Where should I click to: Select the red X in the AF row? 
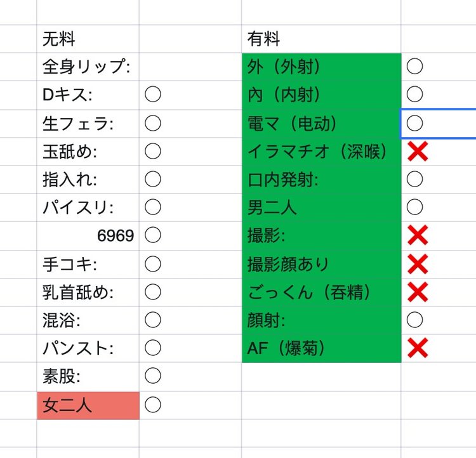pos(417,348)
